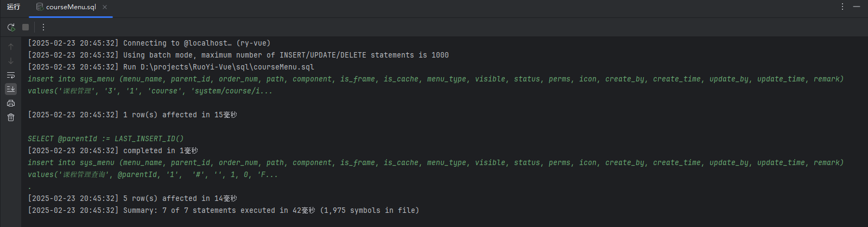Click the 运行 tool window title

click(14, 7)
